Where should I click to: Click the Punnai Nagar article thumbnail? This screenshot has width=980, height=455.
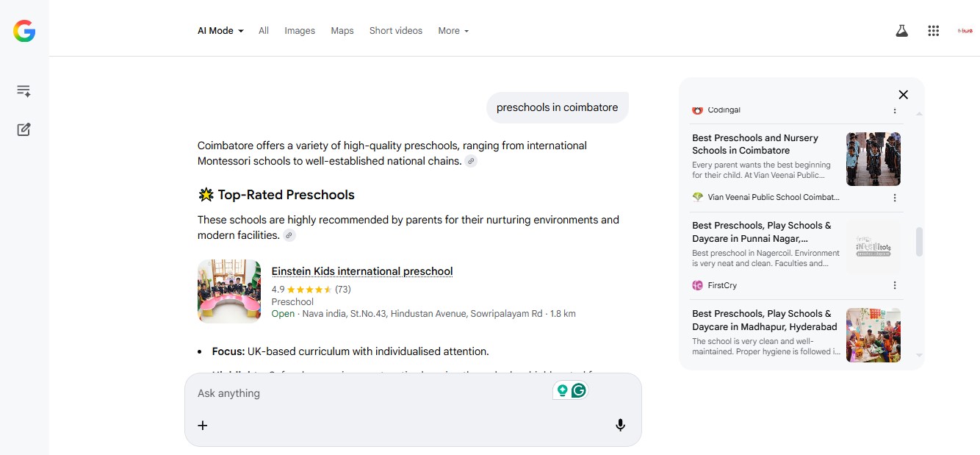coord(873,247)
